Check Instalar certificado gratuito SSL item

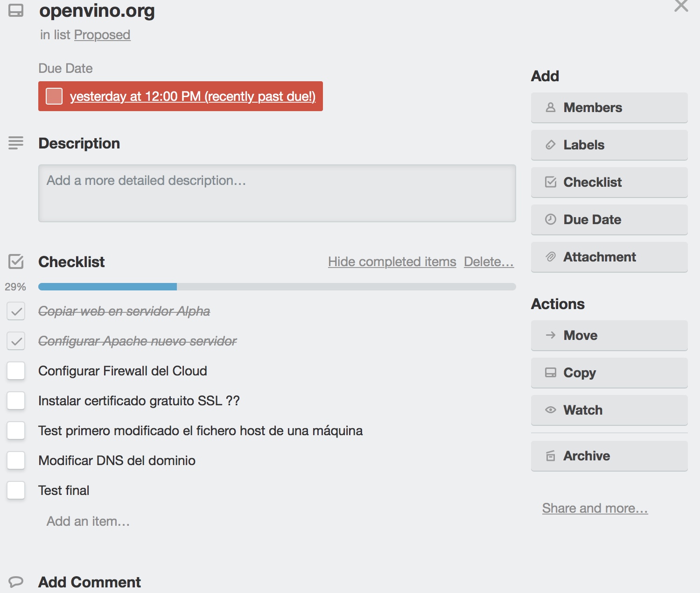[16, 401]
